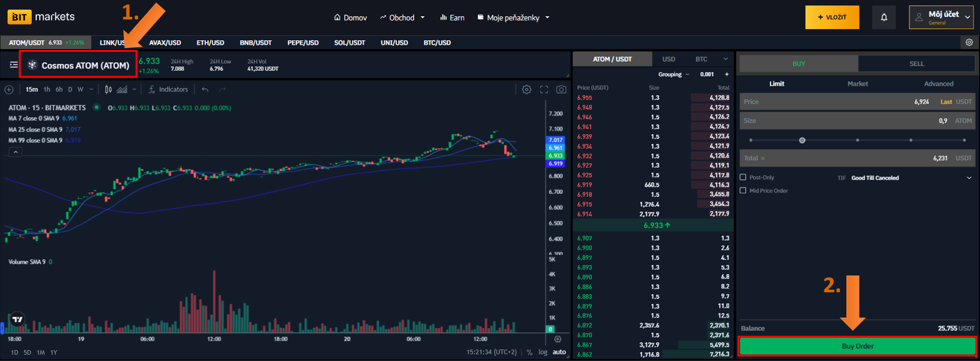Undo the last chart action
Screen dimensions: 980x361
(206, 89)
